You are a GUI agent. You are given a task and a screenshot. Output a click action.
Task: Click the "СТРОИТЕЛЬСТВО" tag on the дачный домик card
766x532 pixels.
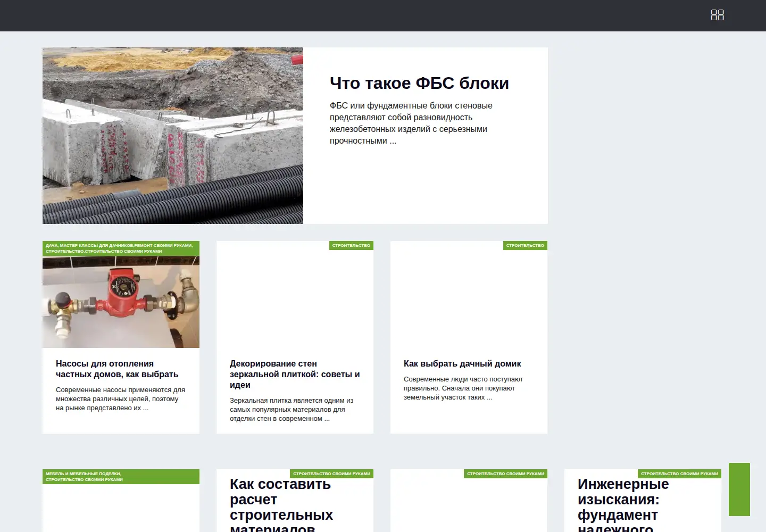pyautogui.click(x=525, y=246)
